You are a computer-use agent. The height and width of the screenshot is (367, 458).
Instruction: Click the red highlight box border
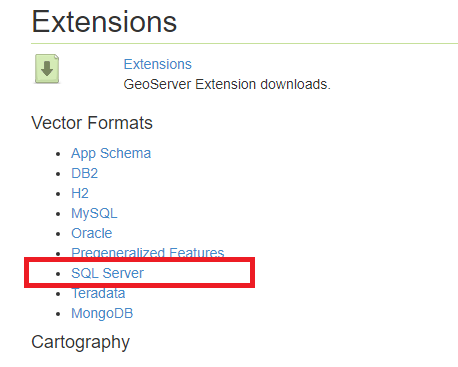pos(140,259)
